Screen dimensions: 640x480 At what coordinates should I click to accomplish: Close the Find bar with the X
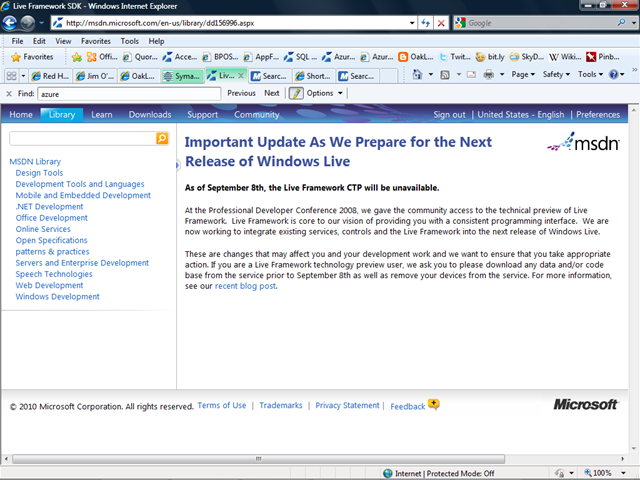click(9, 94)
